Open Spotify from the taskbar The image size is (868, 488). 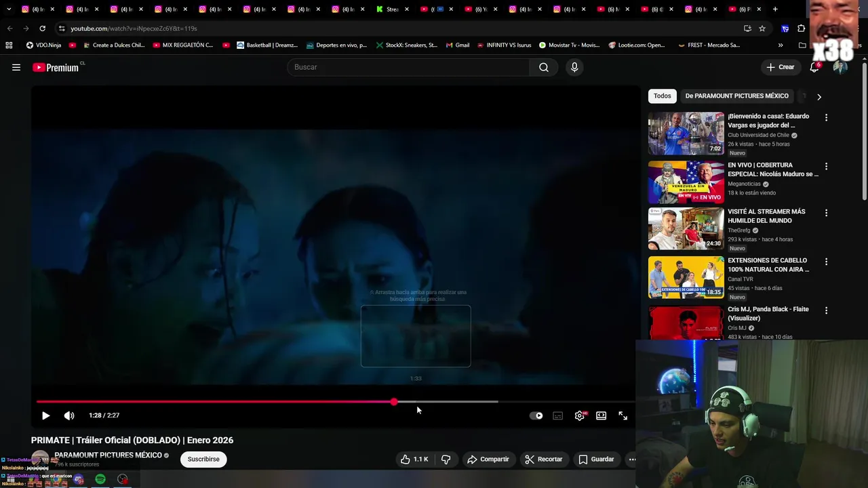point(100,479)
